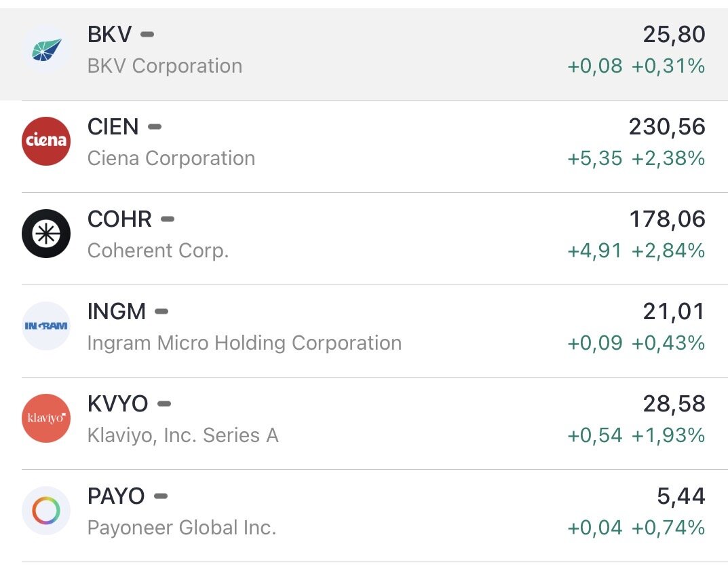
Task: Tap the BKV price 25,80
Action: [674, 34]
